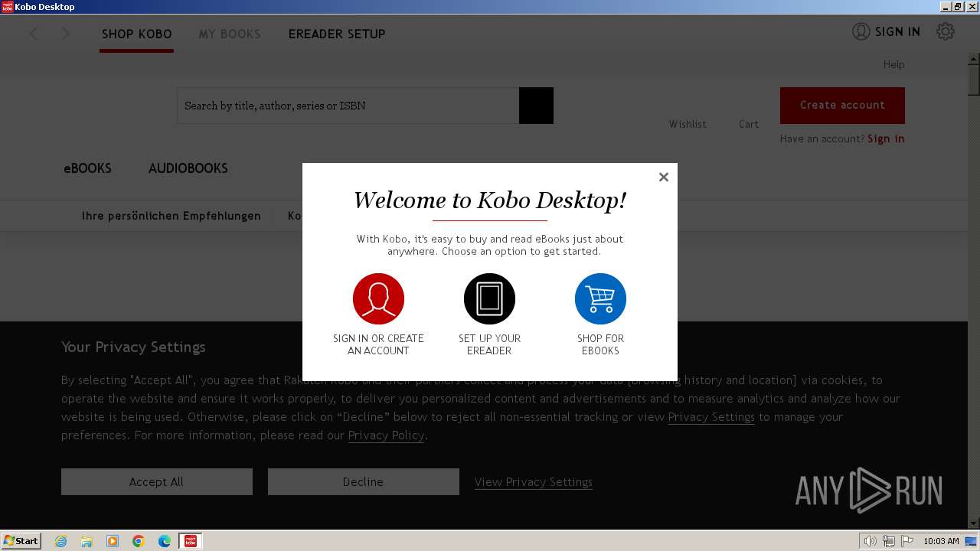Switch to the MY BOOKS tab

pos(230,34)
